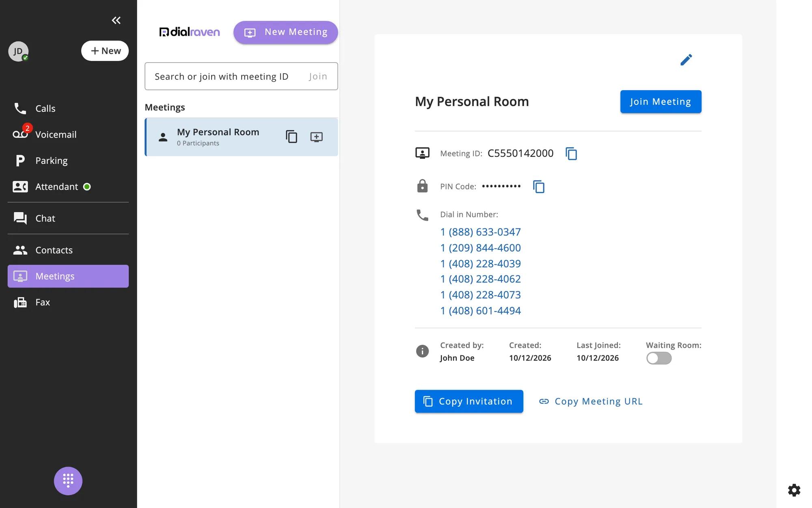Click the Attendant green status indicator
The image size is (812, 508).
tap(87, 187)
